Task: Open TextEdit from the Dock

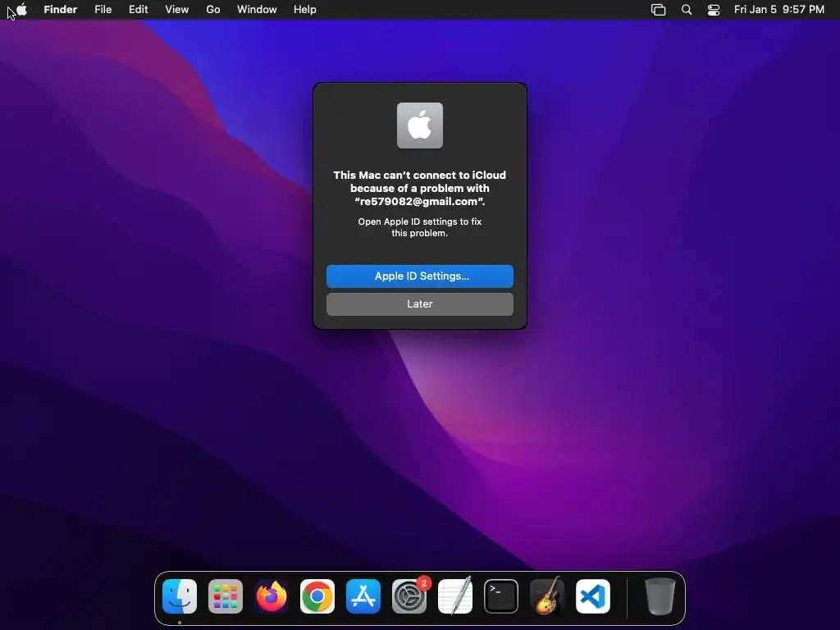Action: [x=455, y=596]
